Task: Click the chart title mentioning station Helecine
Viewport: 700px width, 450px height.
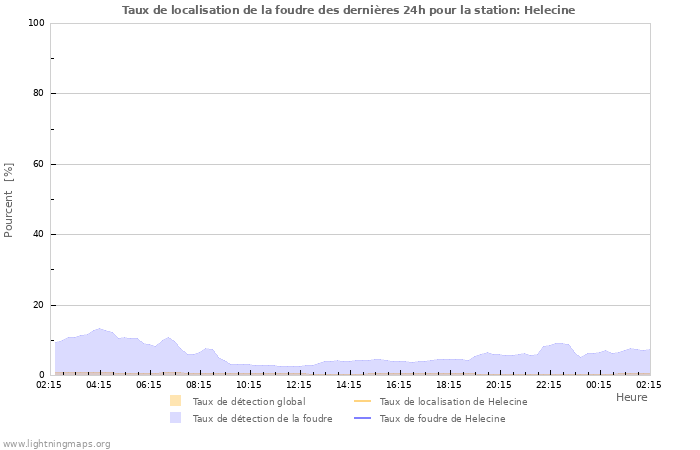Action: (x=348, y=10)
